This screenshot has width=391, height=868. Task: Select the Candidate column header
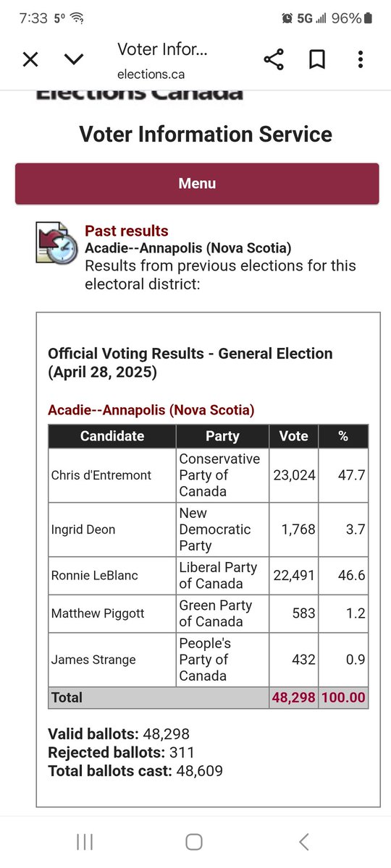coord(112,436)
